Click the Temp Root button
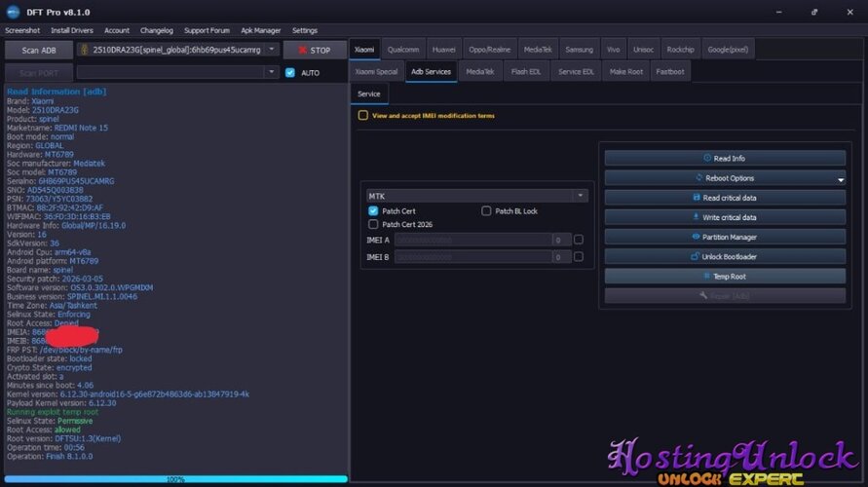Viewport: 868px width, 487px height. [725, 277]
